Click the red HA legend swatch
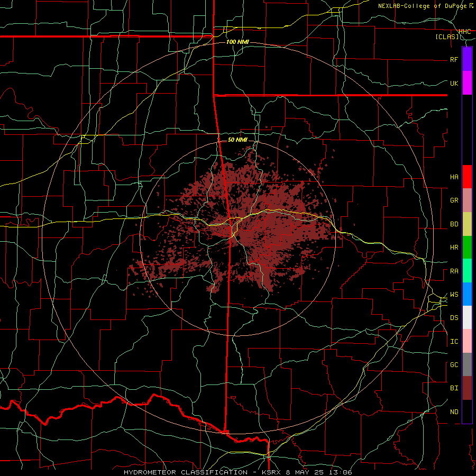 (x=467, y=177)
